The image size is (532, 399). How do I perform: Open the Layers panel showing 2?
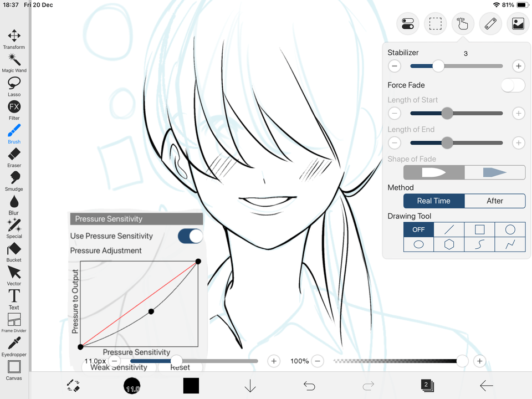[x=427, y=385]
